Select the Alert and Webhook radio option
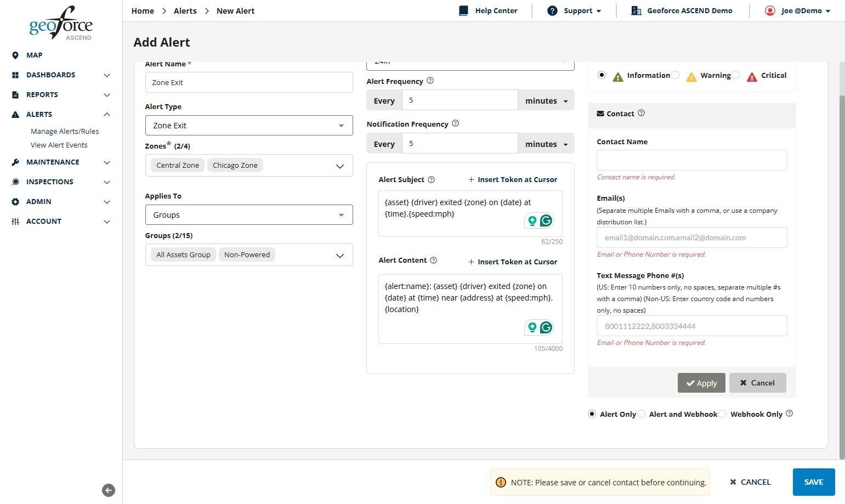 (x=641, y=414)
